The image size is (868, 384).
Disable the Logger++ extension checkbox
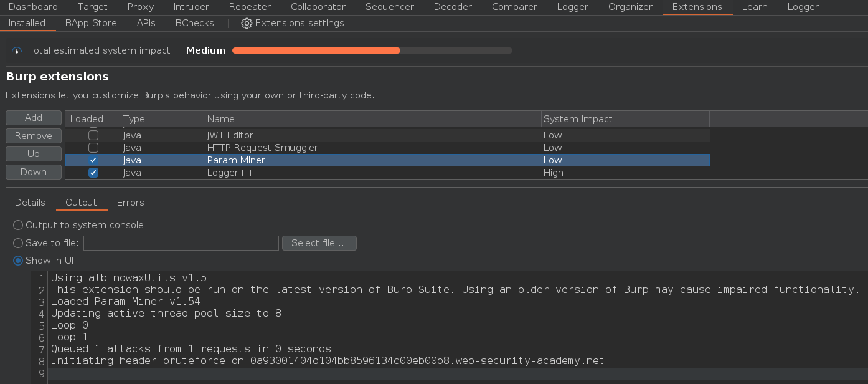pyautogui.click(x=93, y=173)
